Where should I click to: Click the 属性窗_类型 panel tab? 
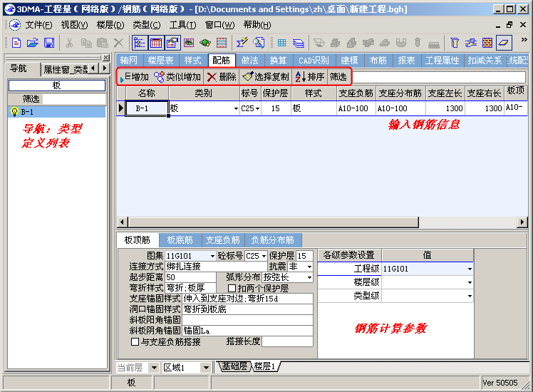pos(66,69)
